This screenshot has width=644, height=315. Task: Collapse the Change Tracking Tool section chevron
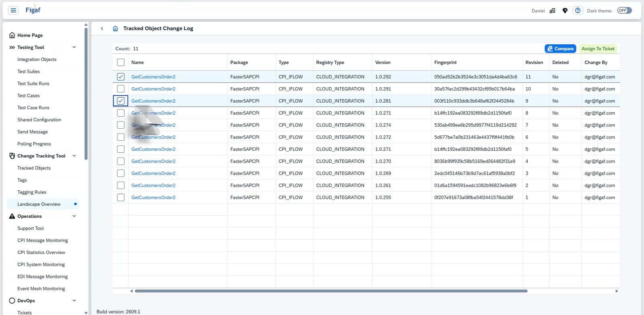pos(74,156)
